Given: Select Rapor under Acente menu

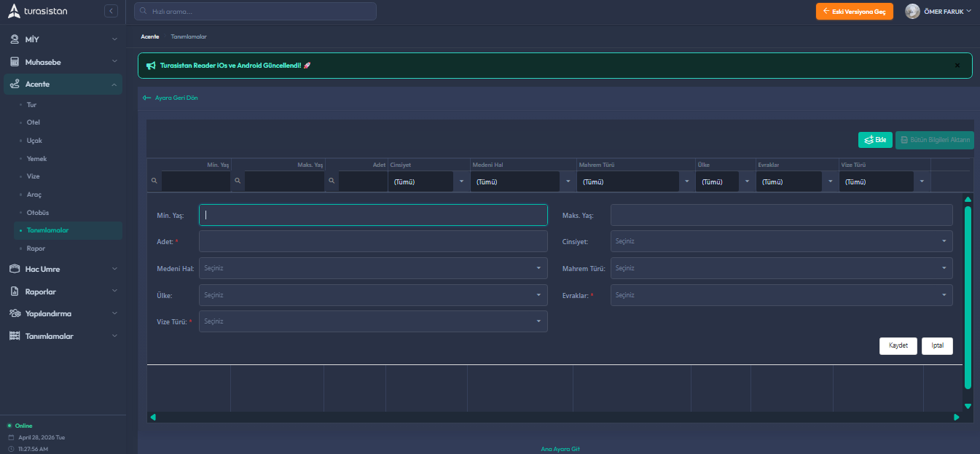Looking at the screenshot, I should click(x=36, y=248).
